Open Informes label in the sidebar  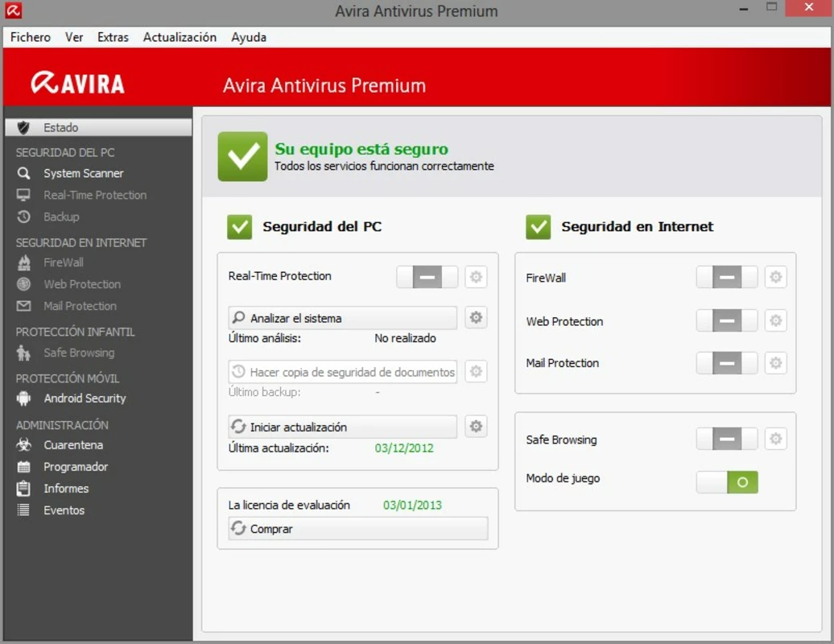(66, 488)
